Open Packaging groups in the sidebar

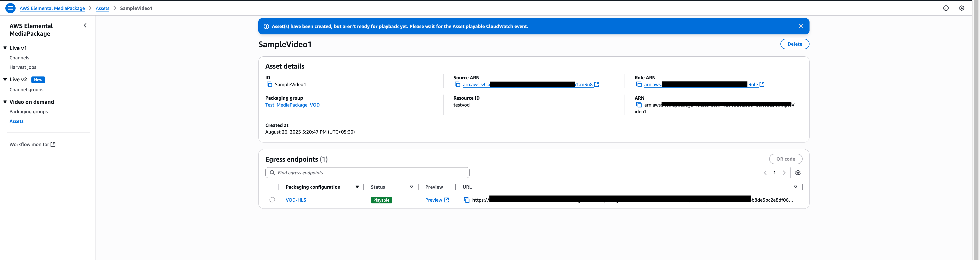pos(29,111)
